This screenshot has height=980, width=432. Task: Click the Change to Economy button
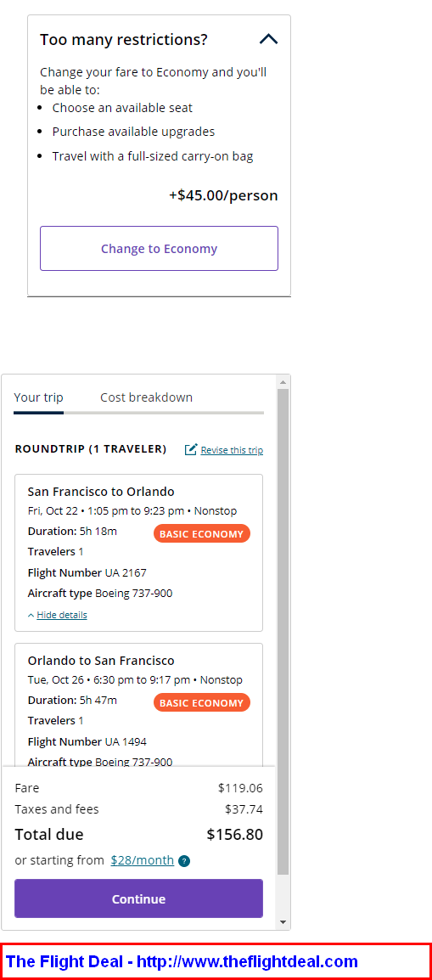(x=160, y=249)
